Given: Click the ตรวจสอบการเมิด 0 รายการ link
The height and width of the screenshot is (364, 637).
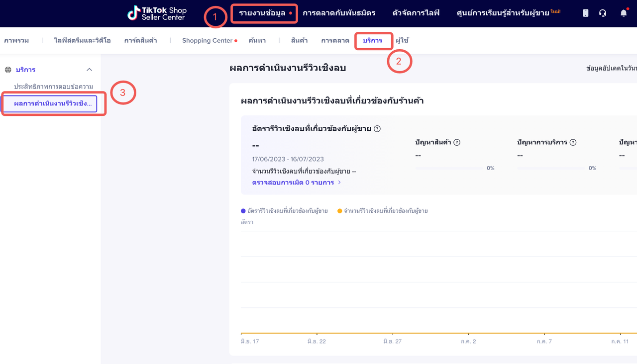Looking at the screenshot, I should [293, 182].
